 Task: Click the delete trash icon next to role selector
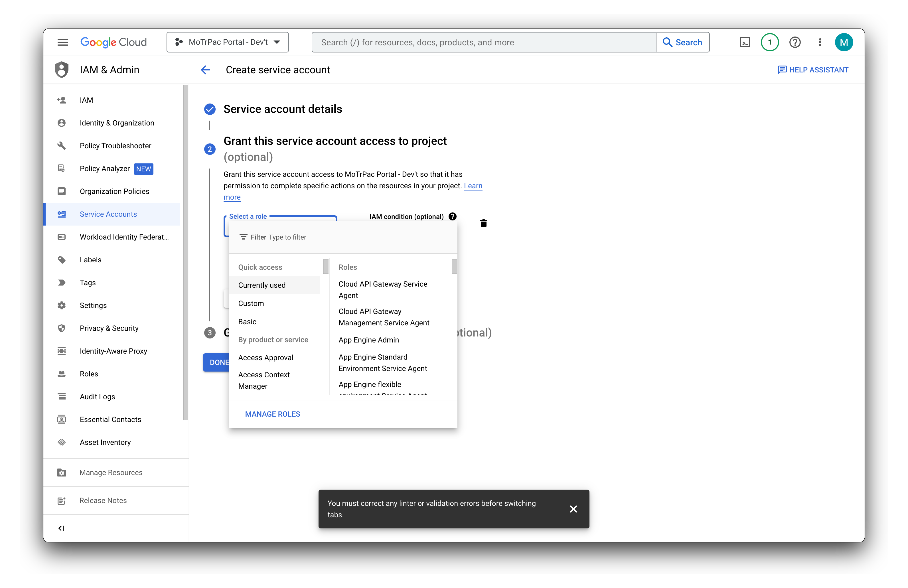pyautogui.click(x=484, y=223)
